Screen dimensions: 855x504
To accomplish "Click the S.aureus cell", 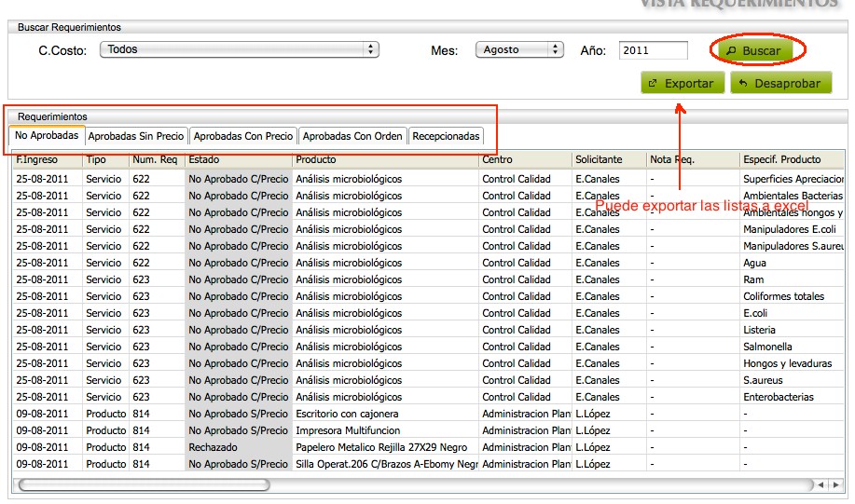I will (792, 380).
